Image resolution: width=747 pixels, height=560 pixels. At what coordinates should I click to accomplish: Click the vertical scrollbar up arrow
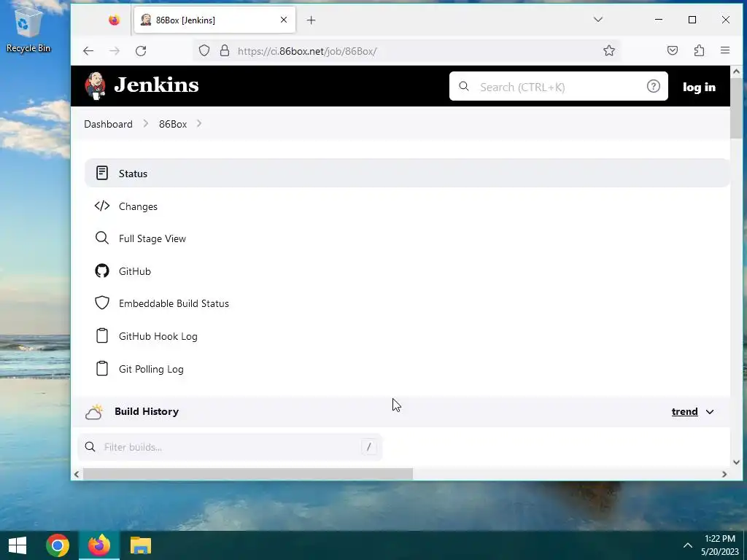coord(736,72)
